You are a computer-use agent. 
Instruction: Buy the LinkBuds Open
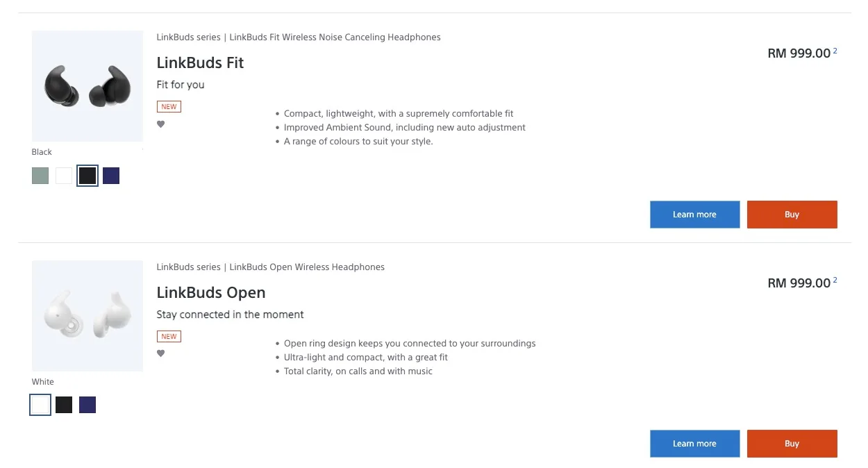tap(792, 444)
